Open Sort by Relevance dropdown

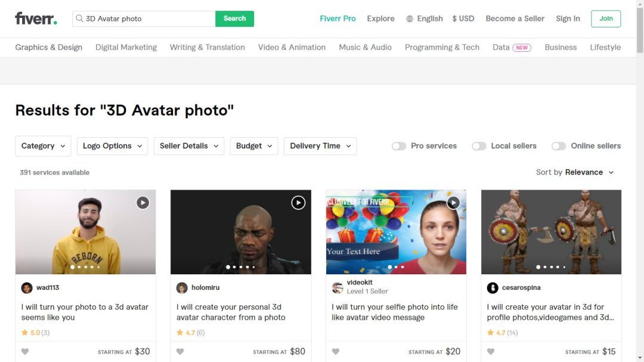[x=575, y=172]
